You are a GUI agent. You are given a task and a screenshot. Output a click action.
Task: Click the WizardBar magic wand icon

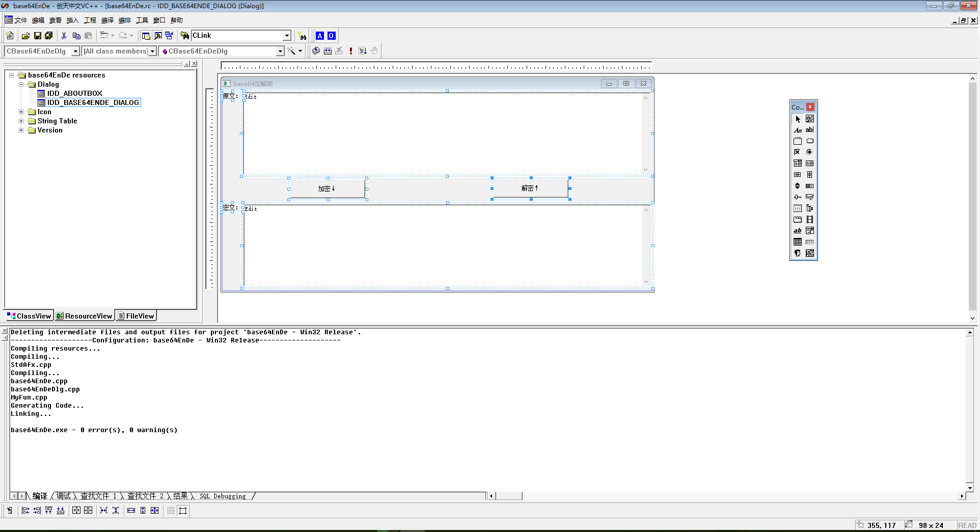pos(291,51)
